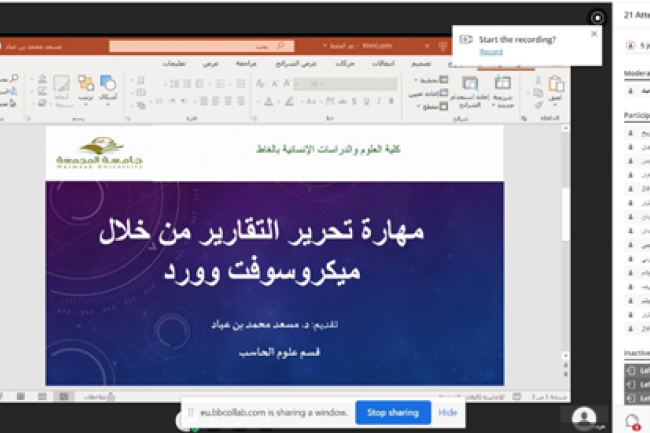Open the bullets list dropdown
The width and height of the screenshot is (650, 433).
tap(238, 84)
